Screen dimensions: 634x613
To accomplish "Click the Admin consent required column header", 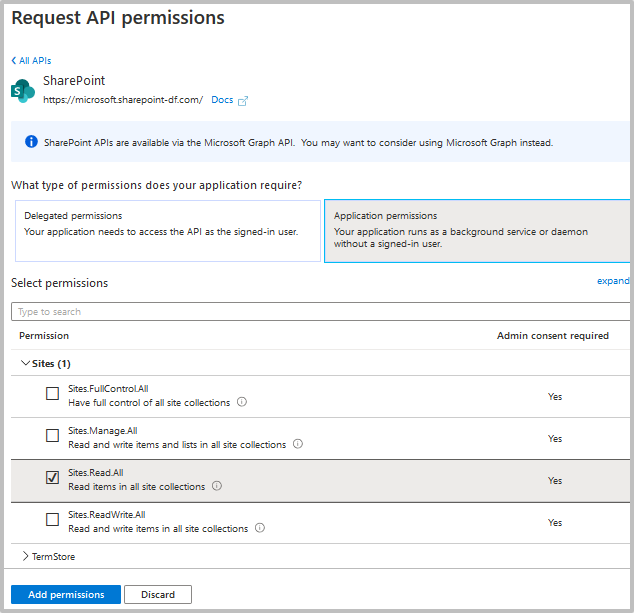I will tap(553, 336).
